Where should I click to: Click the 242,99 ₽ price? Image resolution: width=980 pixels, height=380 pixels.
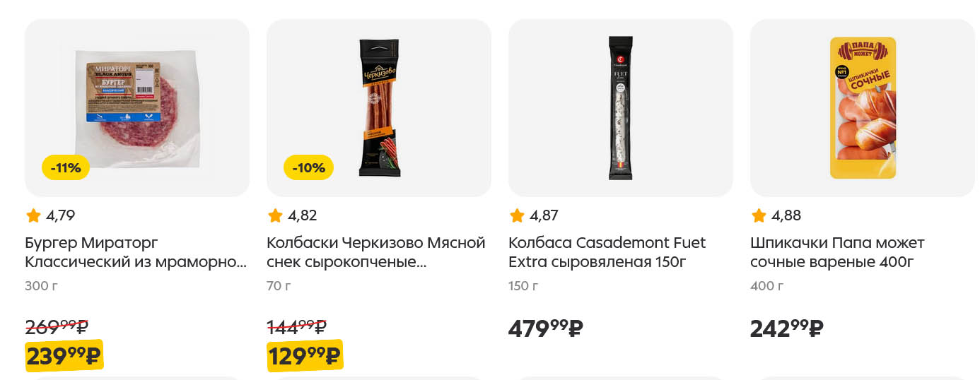point(787,328)
